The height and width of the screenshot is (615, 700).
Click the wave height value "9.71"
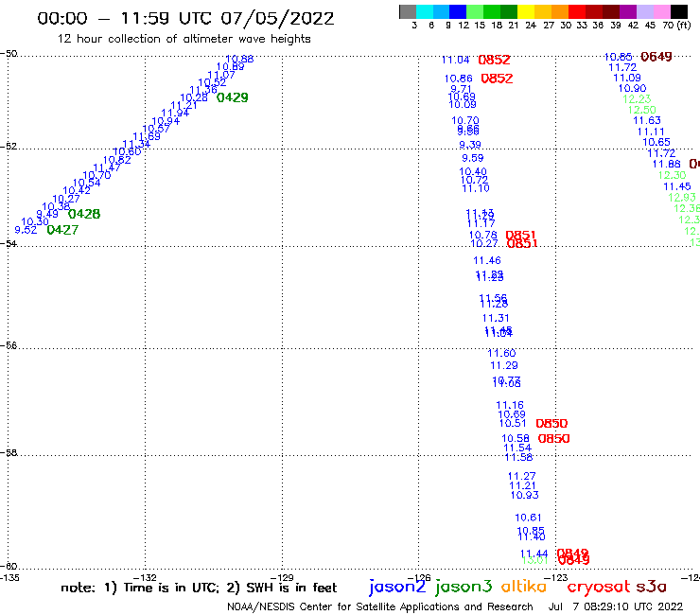tap(461, 88)
